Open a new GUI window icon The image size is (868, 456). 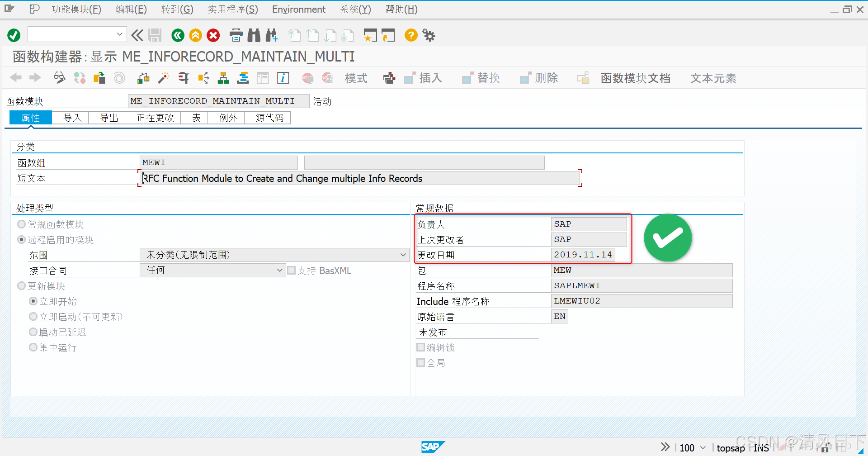click(x=370, y=35)
